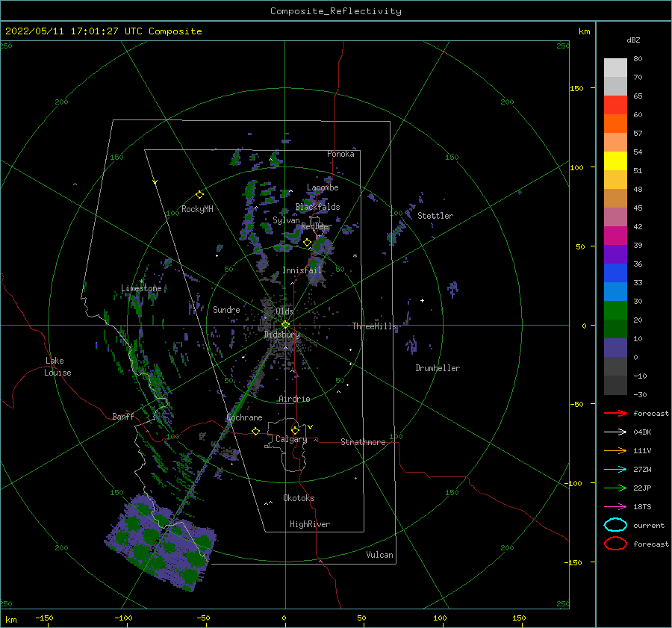Viewport: 672px width, 628px height.
Task: Click the ThreeHills label
Action: (x=375, y=326)
